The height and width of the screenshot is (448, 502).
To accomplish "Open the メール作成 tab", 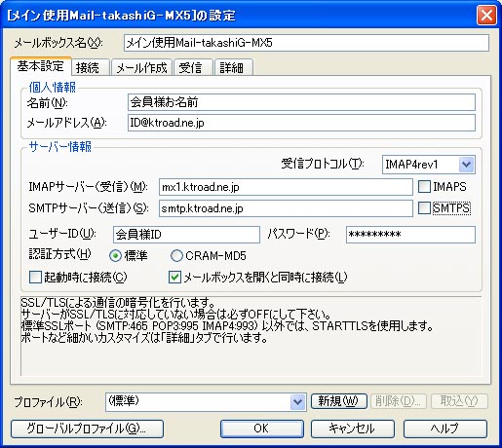I will [141, 68].
